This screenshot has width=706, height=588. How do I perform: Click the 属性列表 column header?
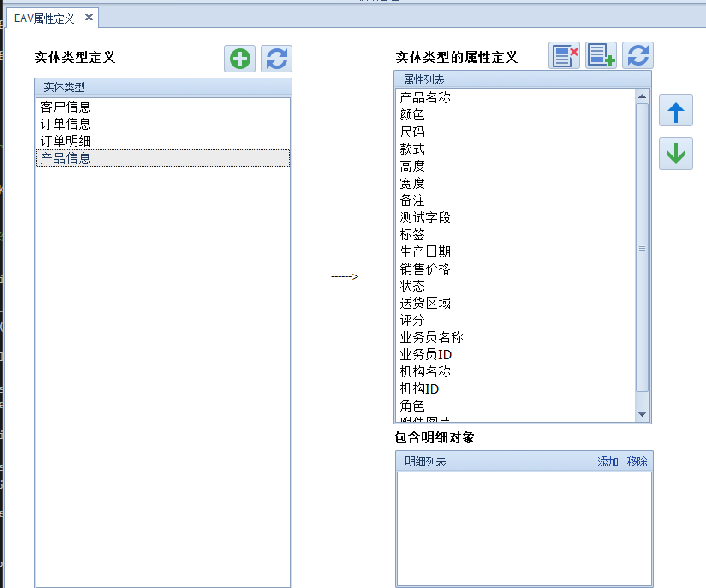[523, 79]
